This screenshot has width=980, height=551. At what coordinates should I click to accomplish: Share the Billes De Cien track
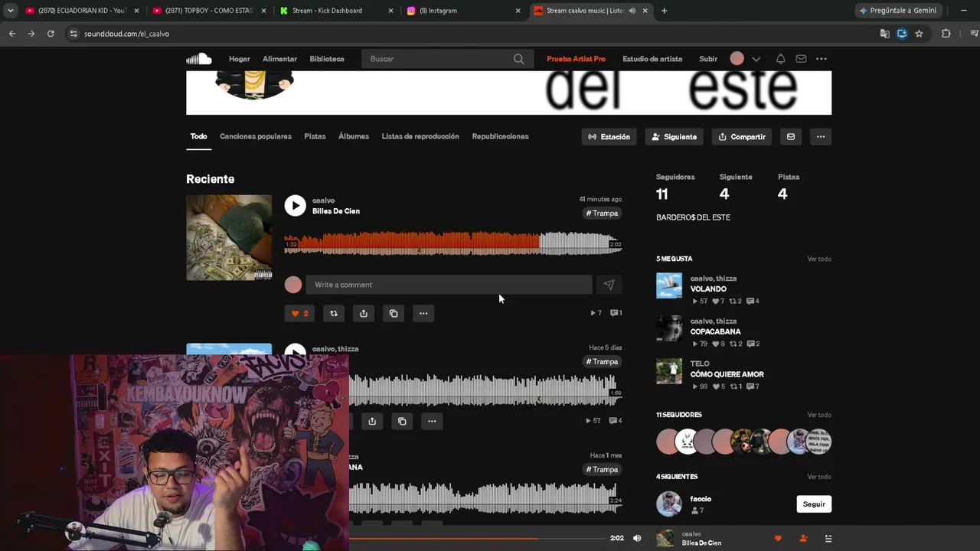[x=364, y=313]
